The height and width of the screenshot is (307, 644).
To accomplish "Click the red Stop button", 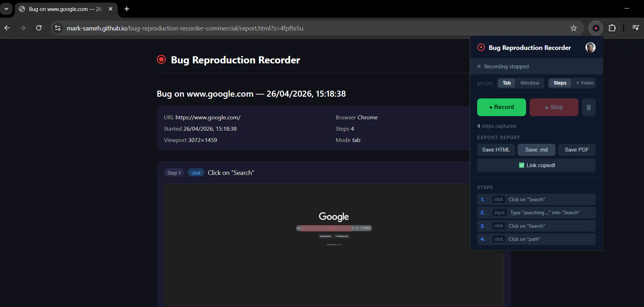I will [554, 107].
